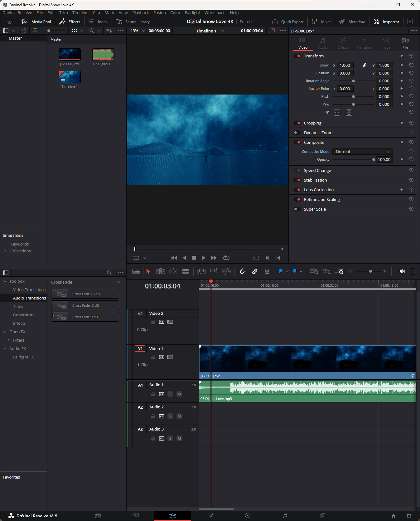The height and width of the screenshot is (521, 420).
Task: Toggle the timeline Snapping magnet icon
Action: (x=243, y=271)
